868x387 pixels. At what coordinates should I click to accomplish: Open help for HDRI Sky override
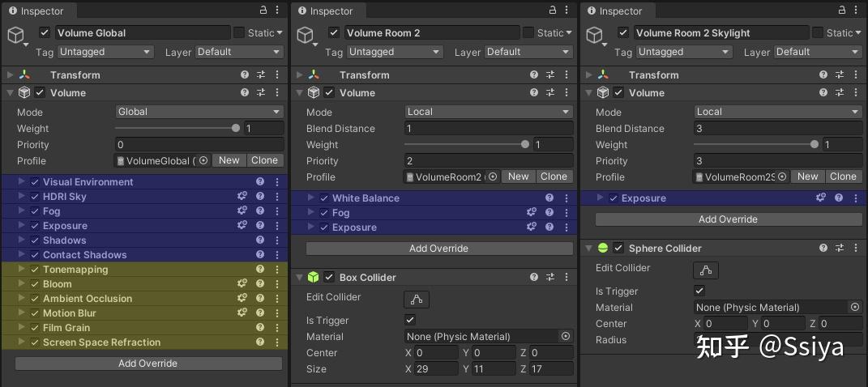click(x=260, y=197)
